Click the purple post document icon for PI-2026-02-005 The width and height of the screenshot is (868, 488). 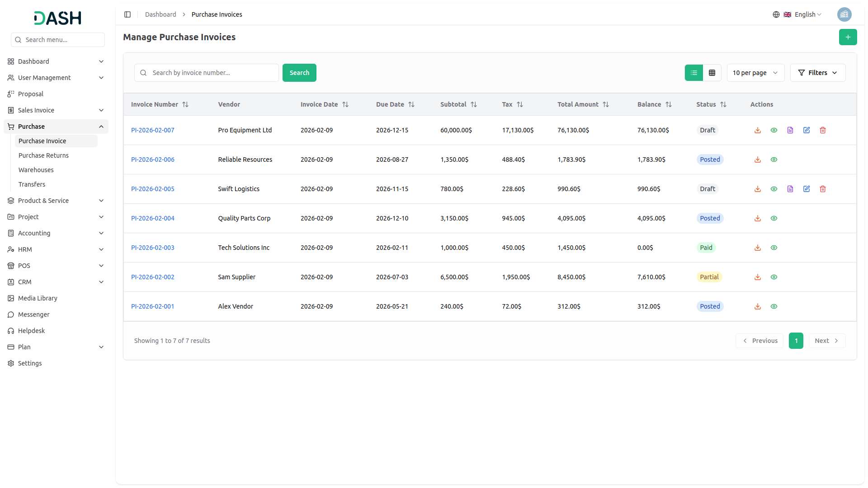[790, 189]
